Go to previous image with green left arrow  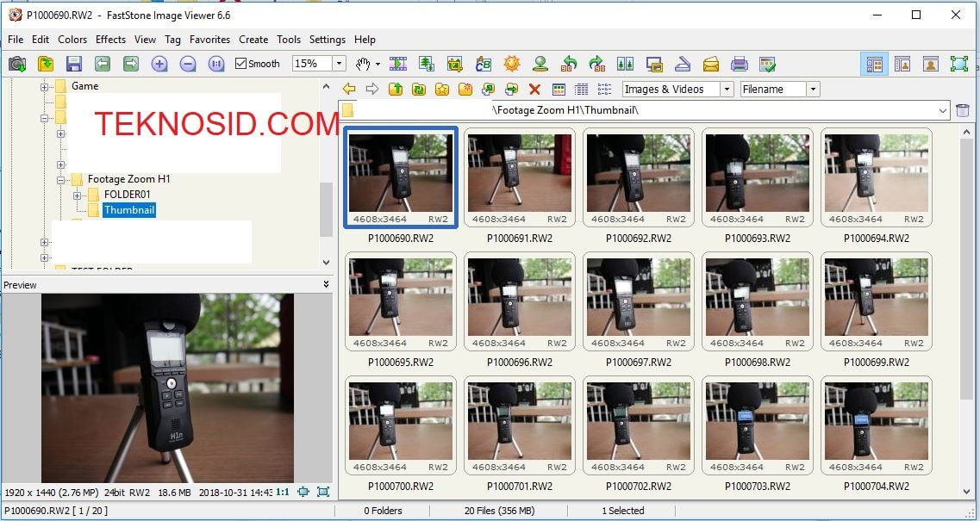(x=103, y=64)
